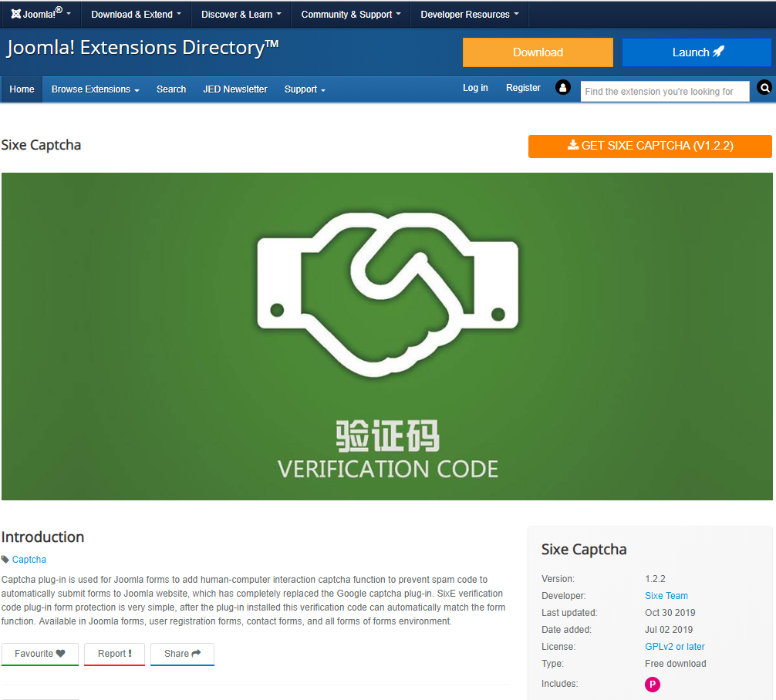Image resolution: width=776 pixels, height=700 pixels.
Task: Open the Support dropdown menu
Action: pos(305,89)
